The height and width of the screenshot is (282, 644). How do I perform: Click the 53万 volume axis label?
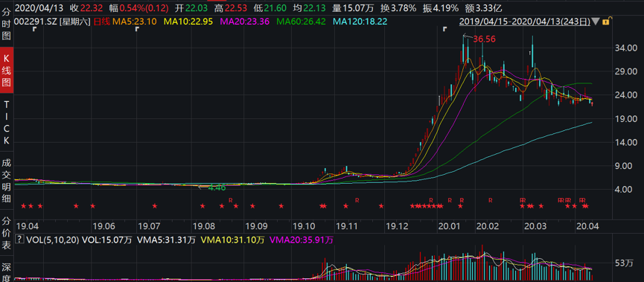tap(624, 263)
